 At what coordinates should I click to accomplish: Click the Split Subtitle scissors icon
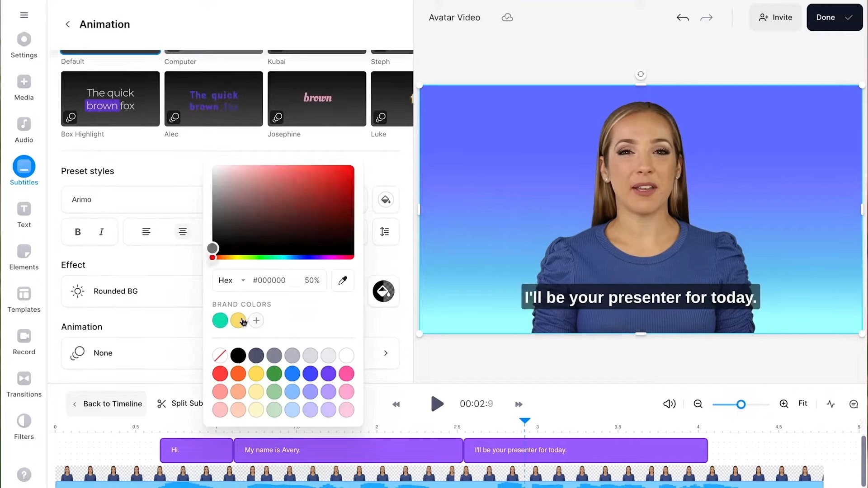point(161,404)
